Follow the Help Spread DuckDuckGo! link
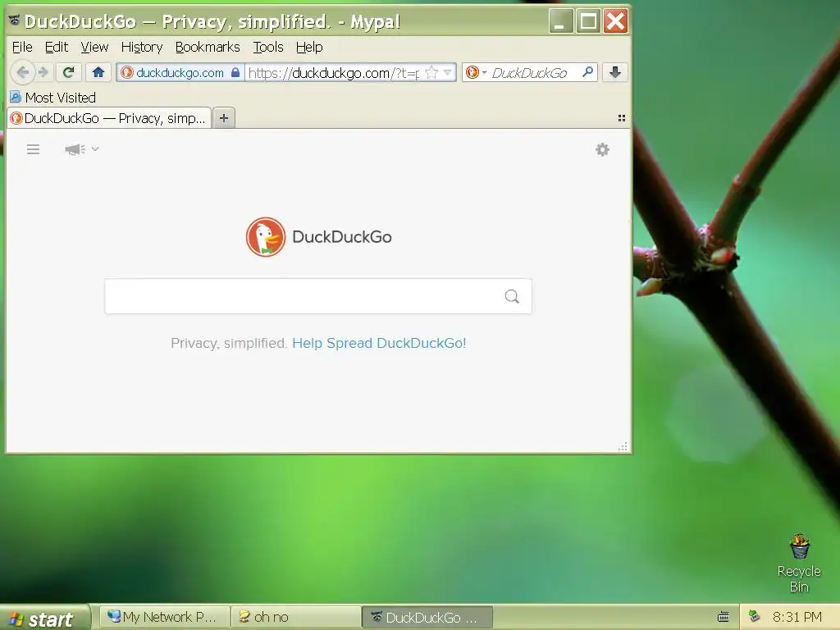Image resolution: width=840 pixels, height=630 pixels. click(x=379, y=343)
